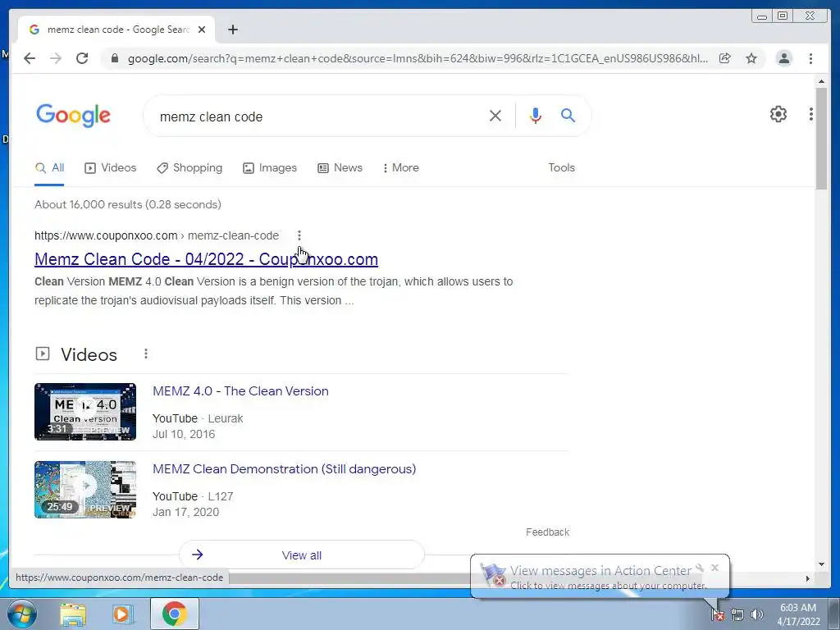Screen dimensions: 840x630
Task: Switch to the Images results tab
Action: tap(269, 167)
